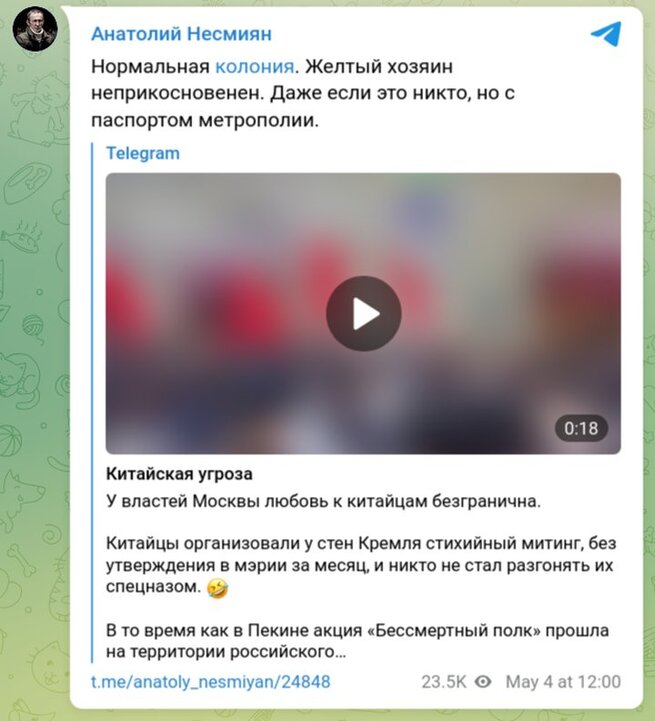Click the Бессмертный полк preview paragraph

point(357,641)
